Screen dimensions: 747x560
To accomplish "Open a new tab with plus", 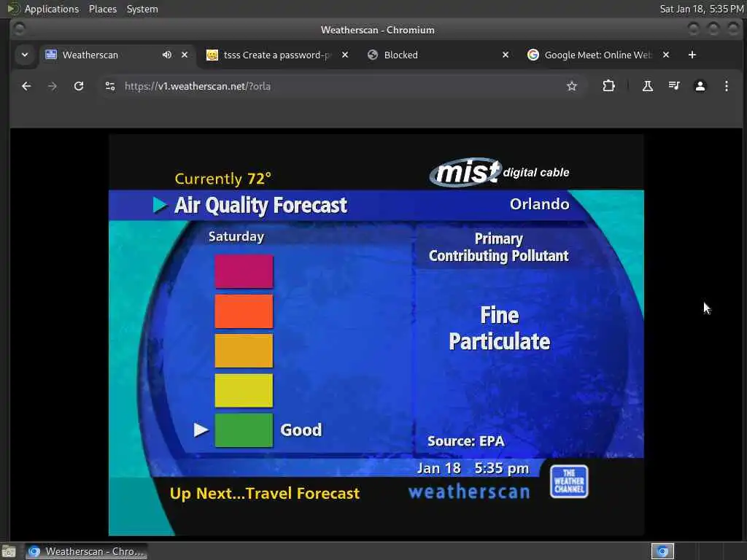I will (x=692, y=55).
